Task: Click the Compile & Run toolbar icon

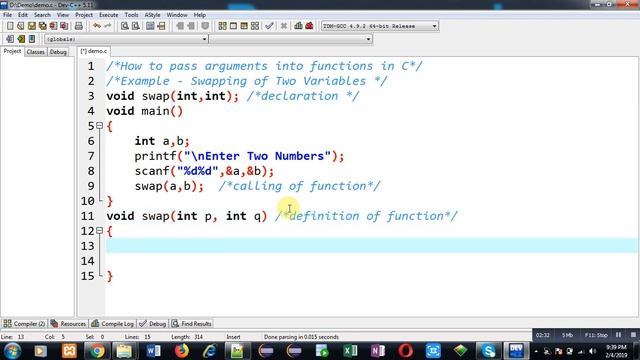Action: pyautogui.click(x=244, y=26)
